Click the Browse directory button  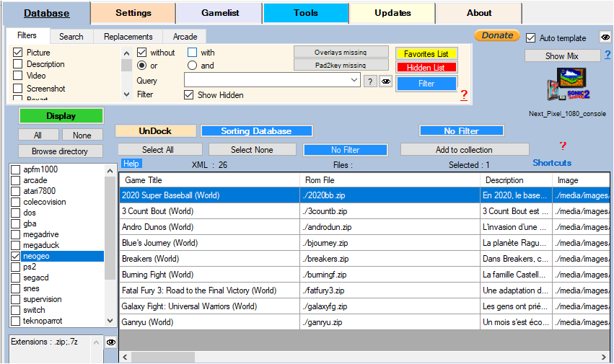(x=59, y=151)
